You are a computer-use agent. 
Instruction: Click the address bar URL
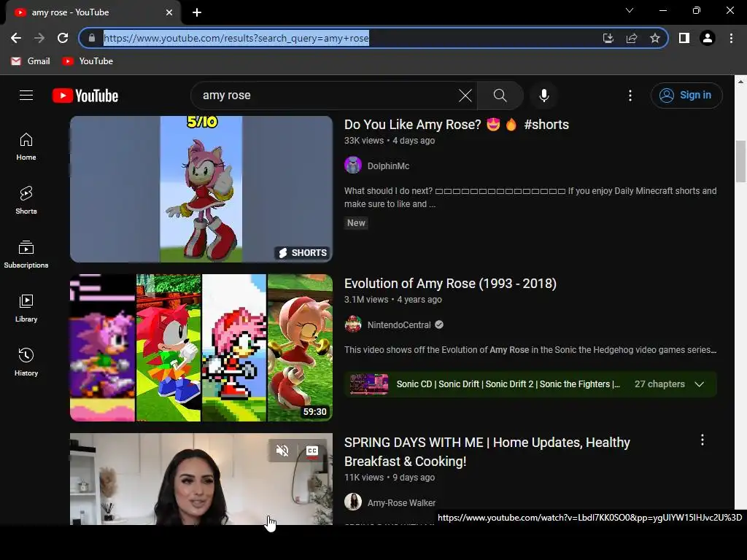(x=236, y=38)
